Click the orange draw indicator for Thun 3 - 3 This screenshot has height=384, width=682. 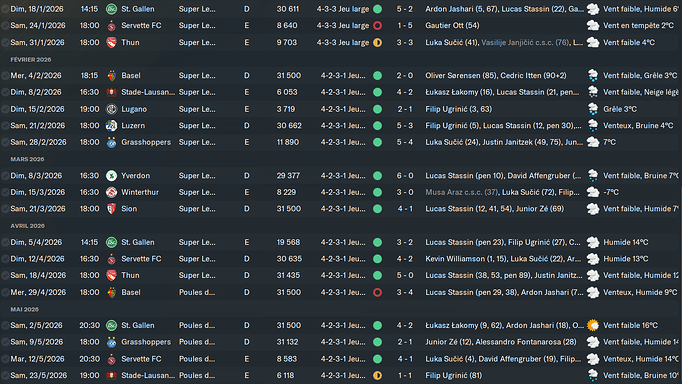pyautogui.click(x=378, y=43)
